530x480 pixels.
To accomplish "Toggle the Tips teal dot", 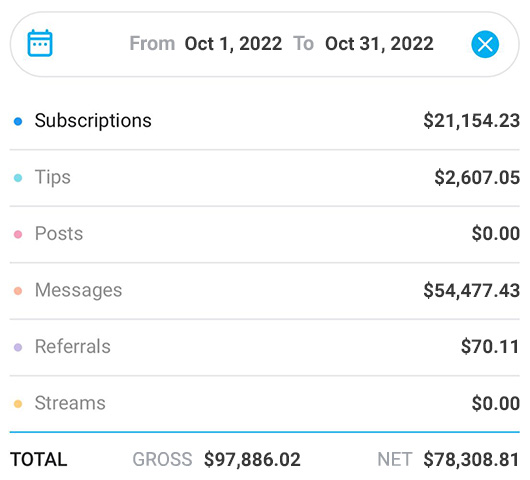I will tap(18, 177).
